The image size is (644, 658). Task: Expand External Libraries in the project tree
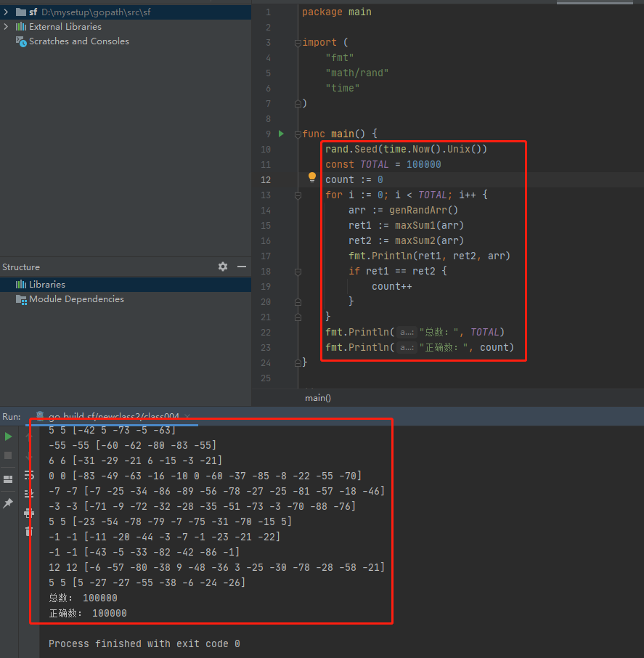(6, 26)
